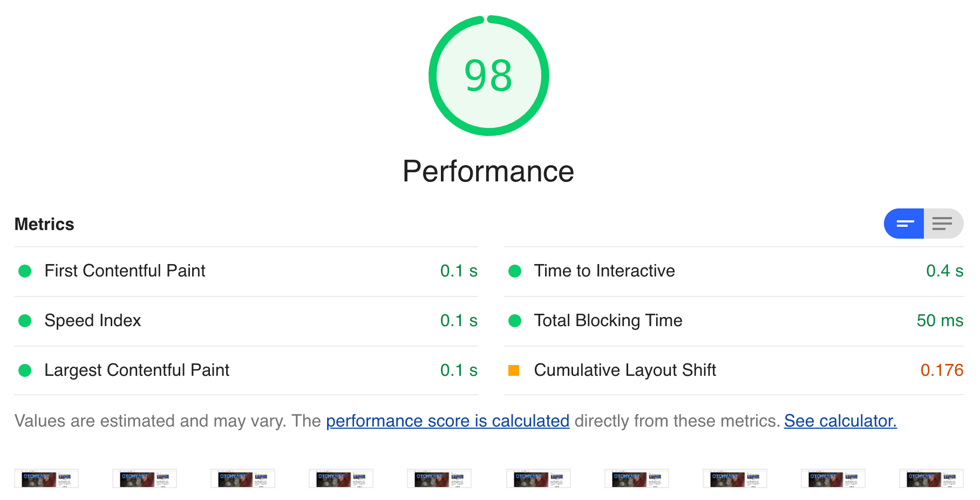This screenshot has width=980, height=500.
Task: Click the orange square beside Cumulative Layout Shift
Action: coord(514,370)
